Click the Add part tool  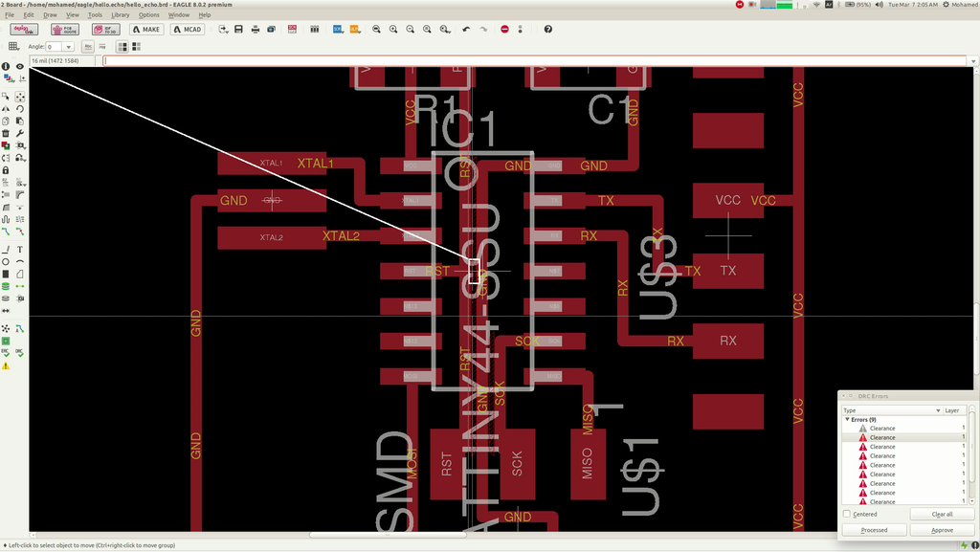pyautogui.click(x=6, y=144)
